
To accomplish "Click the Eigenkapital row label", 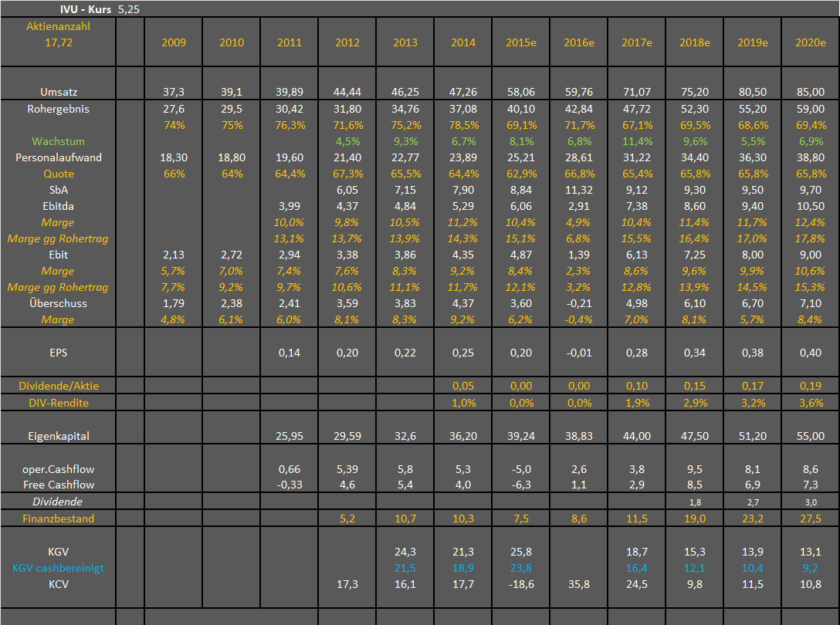I will click(x=59, y=436).
